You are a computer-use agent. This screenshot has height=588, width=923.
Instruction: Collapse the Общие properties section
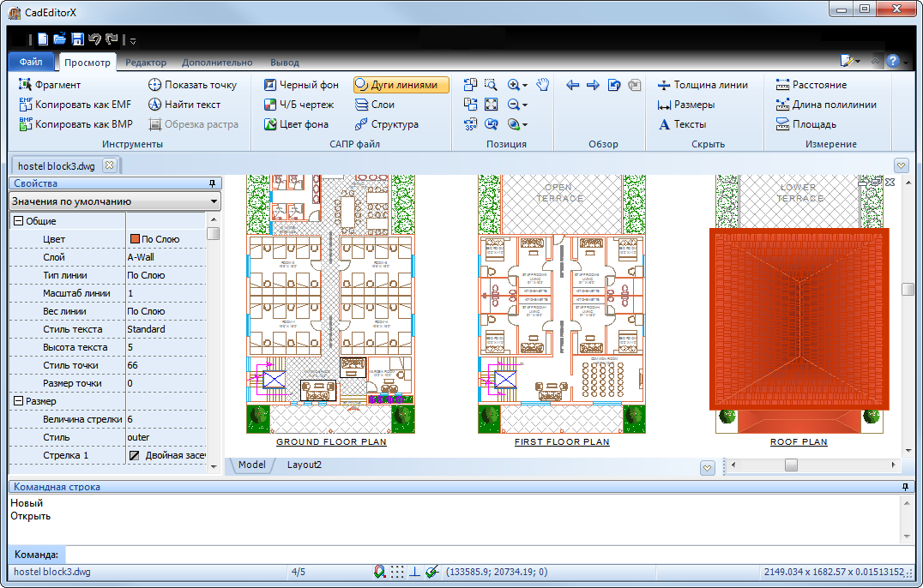(x=17, y=221)
